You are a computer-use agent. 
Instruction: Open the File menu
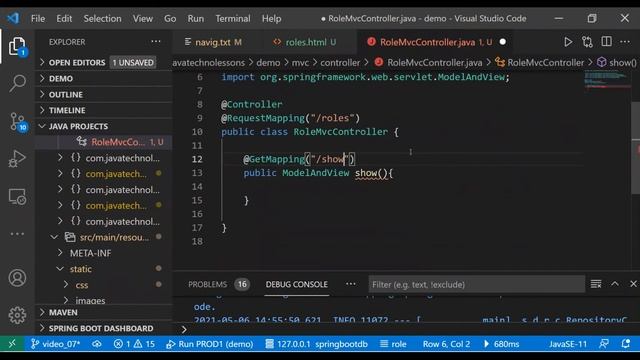(38, 18)
